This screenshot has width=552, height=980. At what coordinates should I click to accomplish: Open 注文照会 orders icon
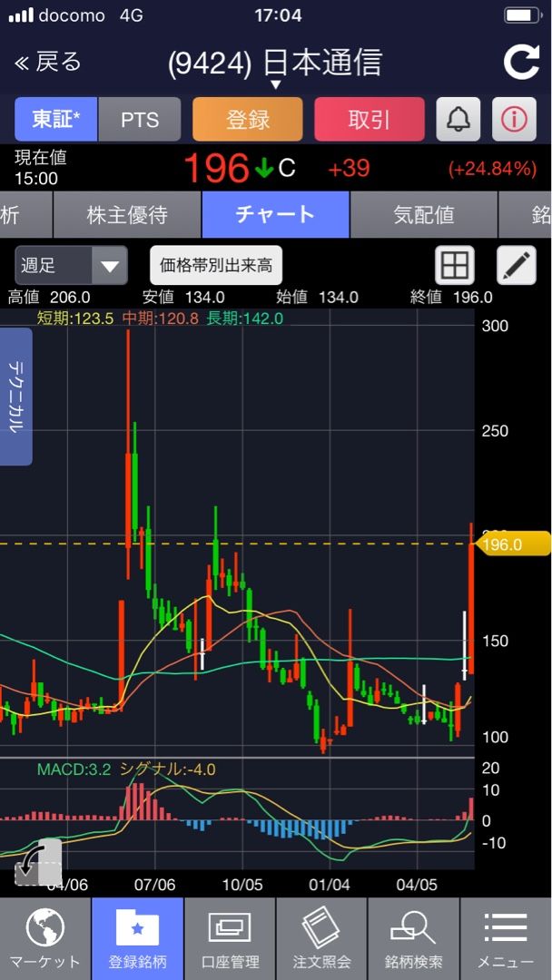(x=321, y=939)
